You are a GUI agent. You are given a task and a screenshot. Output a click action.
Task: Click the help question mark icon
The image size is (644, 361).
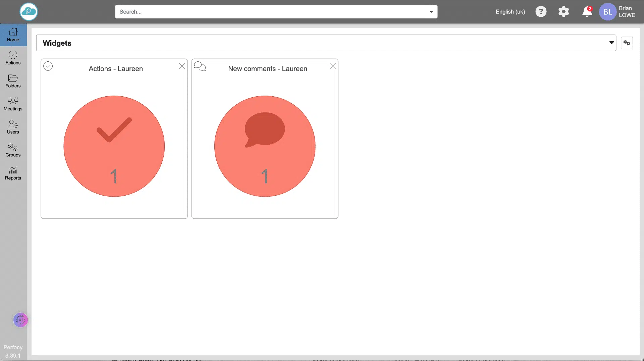[541, 12]
